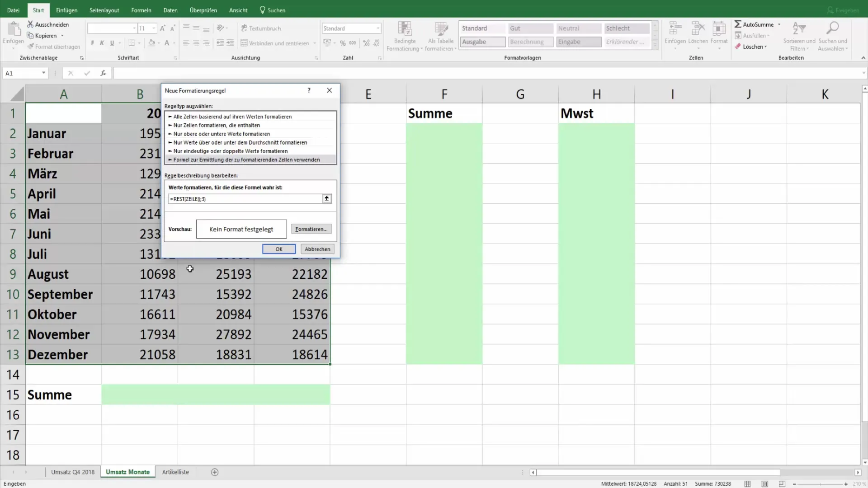Add a new sheet with plus icon
This screenshot has width=868, height=488.
[215, 472]
